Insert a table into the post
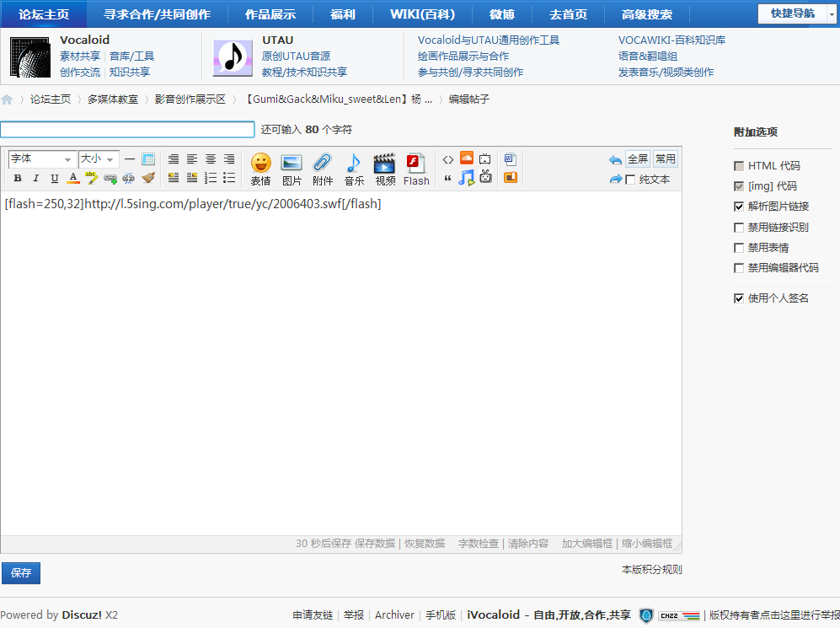The height and width of the screenshot is (628, 840). pos(148,159)
